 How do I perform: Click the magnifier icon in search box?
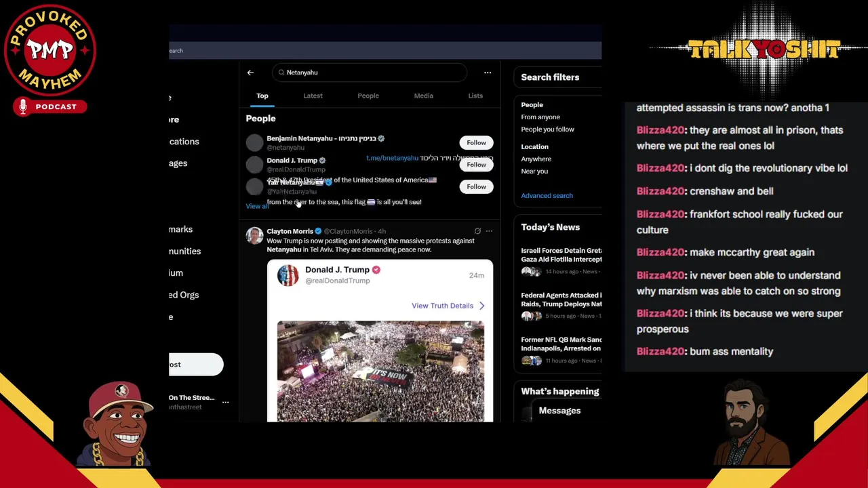click(x=281, y=73)
